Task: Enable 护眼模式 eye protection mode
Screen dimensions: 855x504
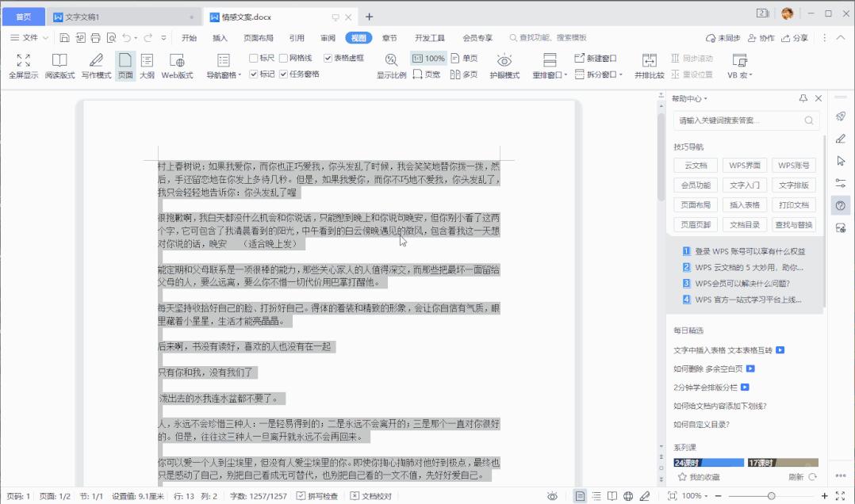Action: (x=503, y=63)
